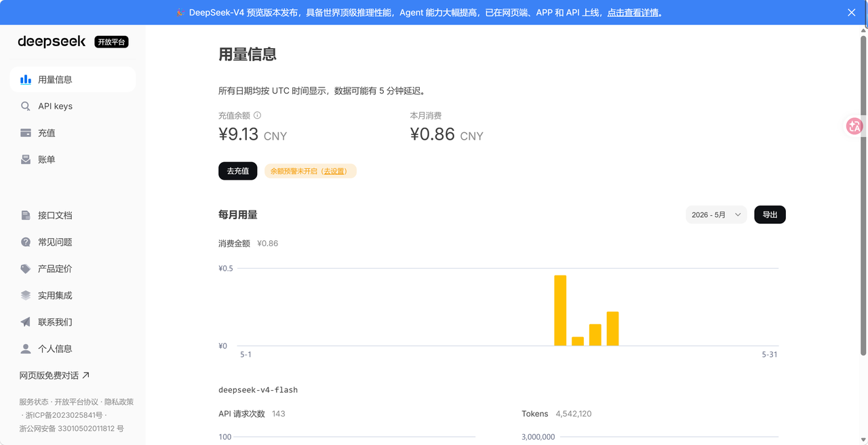Open 常见问题 from the sidebar
This screenshot has width=868, height=445.
pos(73,242)
